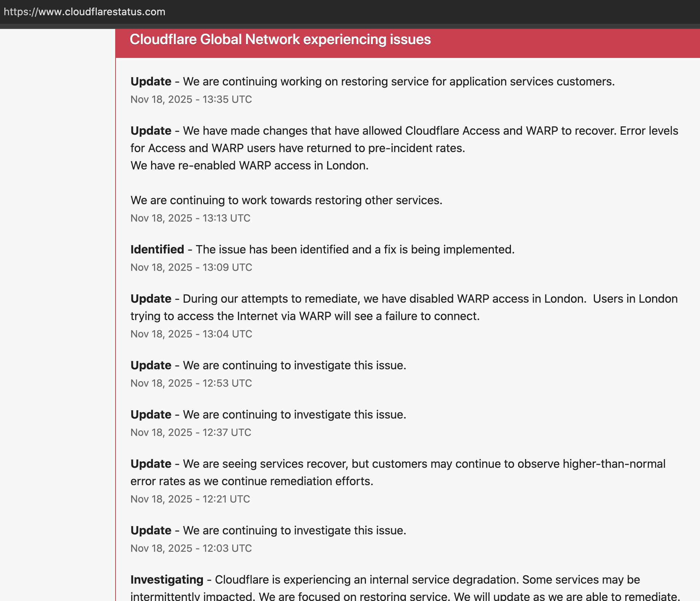
Task: Click the 12:03 UTC timestamp
Action: coord(191,548)
